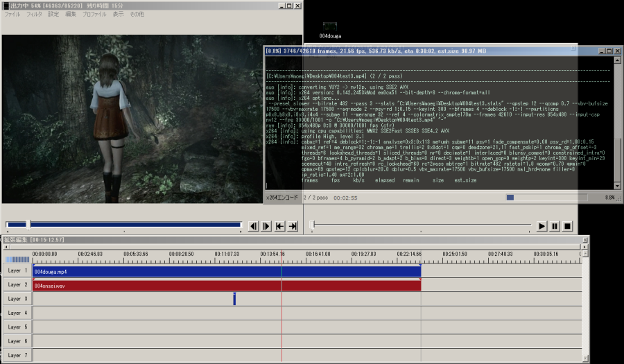
Task: Maximize the AviUtl main window
Action: [x=289, y=6]
